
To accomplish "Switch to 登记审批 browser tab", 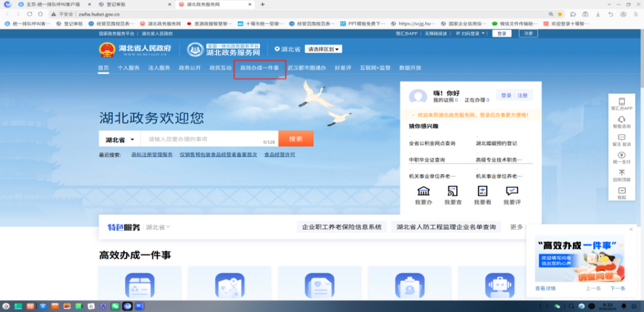I will (x=135, y=4).
